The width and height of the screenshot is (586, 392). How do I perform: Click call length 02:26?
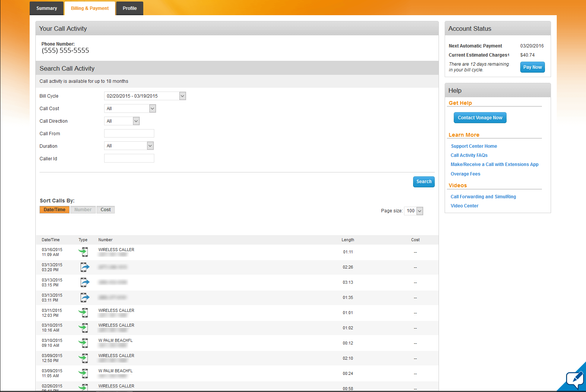348,267
